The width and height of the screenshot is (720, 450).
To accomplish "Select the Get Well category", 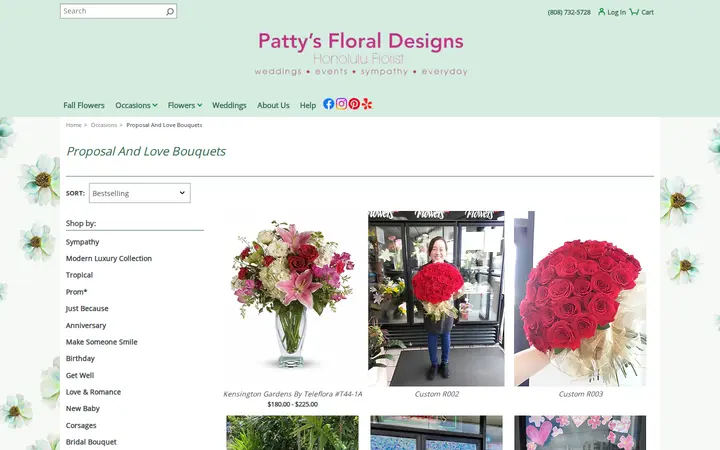I will (x=80, y=375).
